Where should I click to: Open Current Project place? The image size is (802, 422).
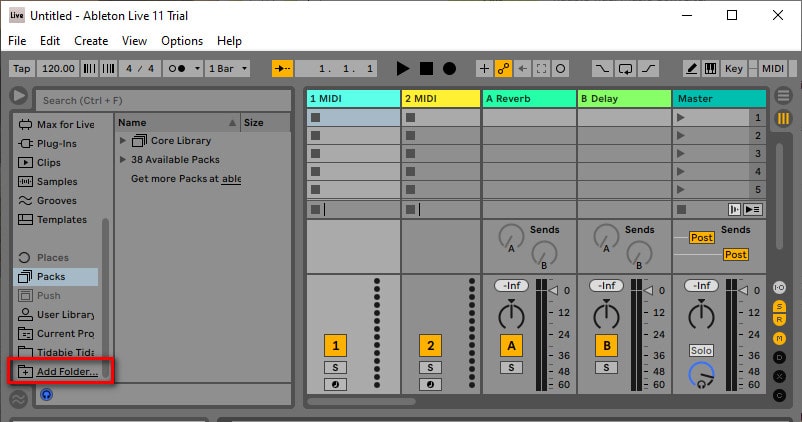56,334
